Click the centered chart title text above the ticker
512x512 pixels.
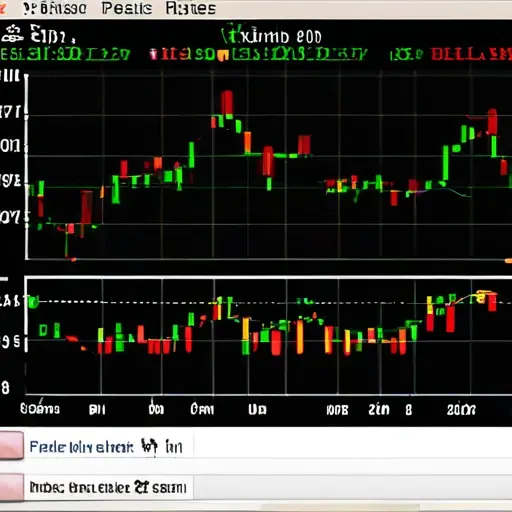[x=272, y=36]
